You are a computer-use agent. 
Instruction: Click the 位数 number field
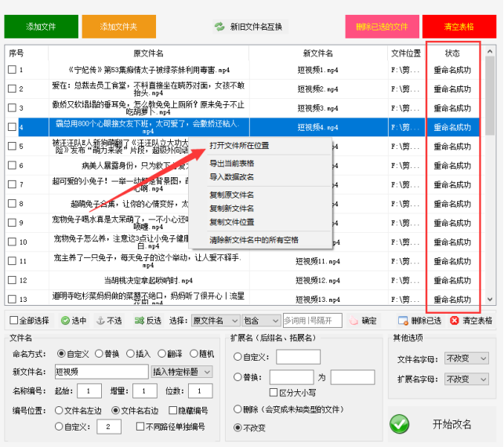200,391
